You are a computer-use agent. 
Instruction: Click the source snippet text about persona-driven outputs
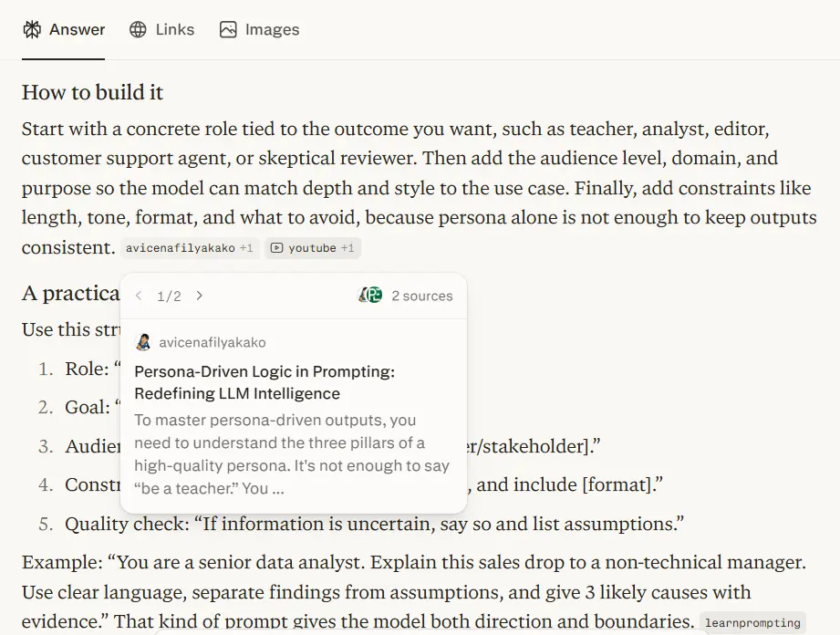pyautogui.click(x=292, y=453)
